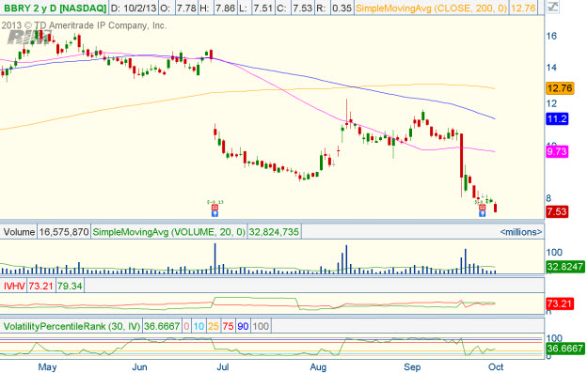Click the 16 price axis label
Screen dimensions: 588x373
(551, 36)
